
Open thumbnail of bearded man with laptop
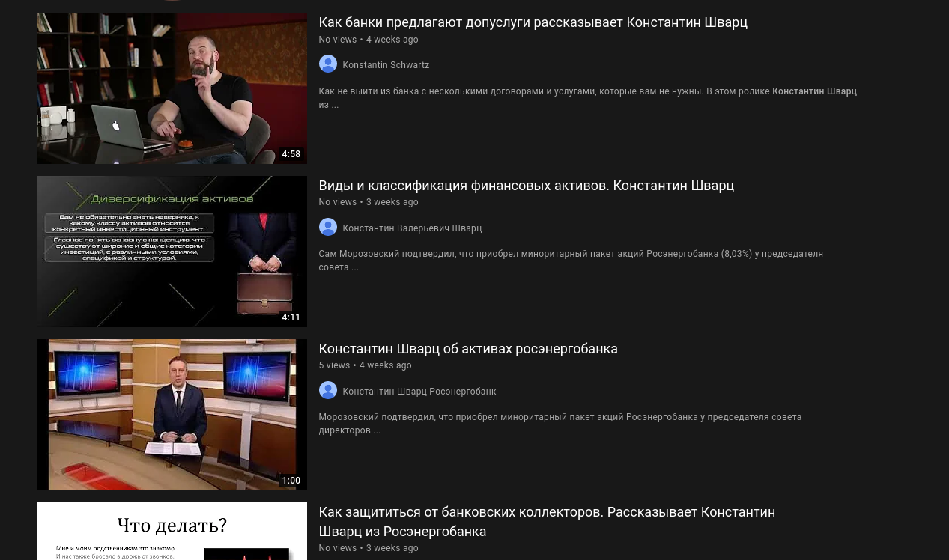click(x=172, y=88)
